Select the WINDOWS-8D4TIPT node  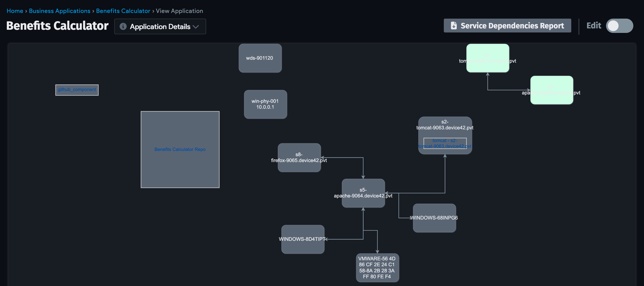303,239
